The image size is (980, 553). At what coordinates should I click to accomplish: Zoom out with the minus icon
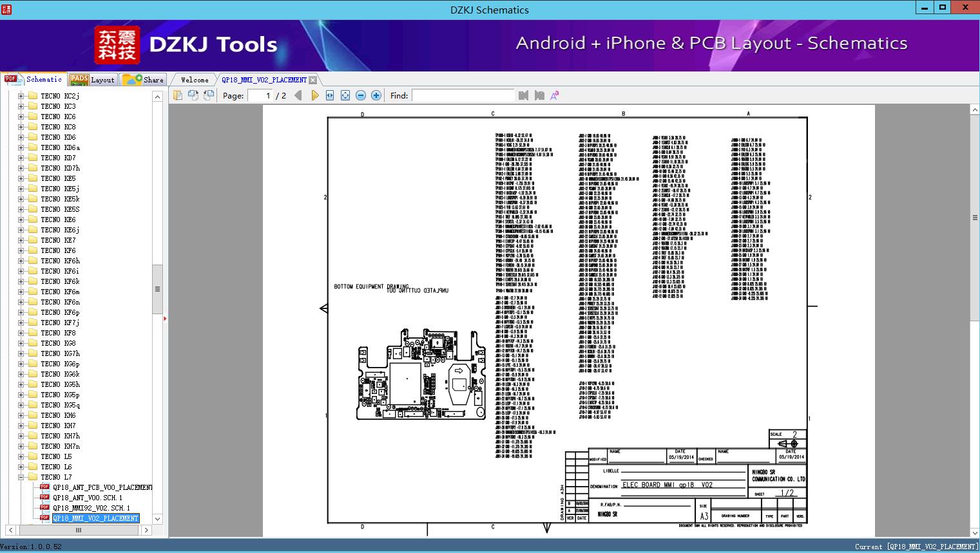(361, 95)
